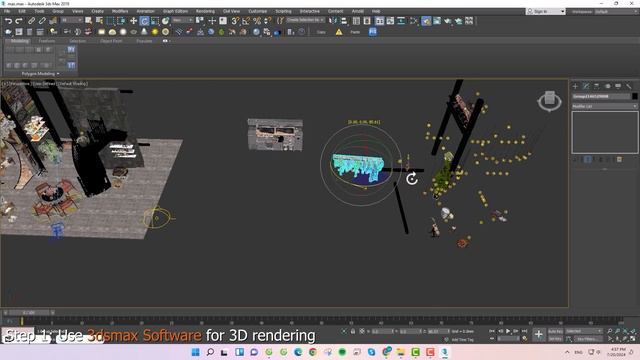Open the Rendering menu
Image resolution: width=640 pixels, height=360 pixels.
point(205,11)
